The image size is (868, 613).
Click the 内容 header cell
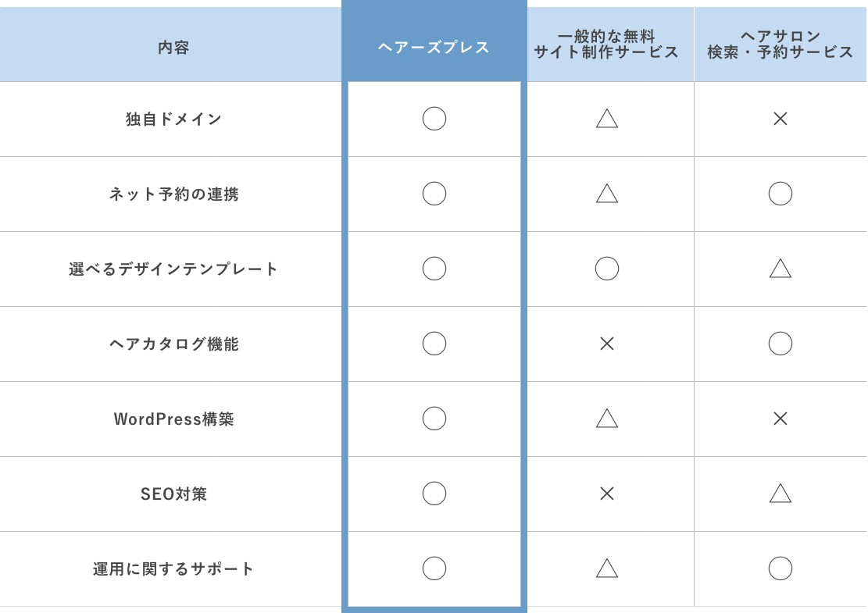tap(173, 48)
